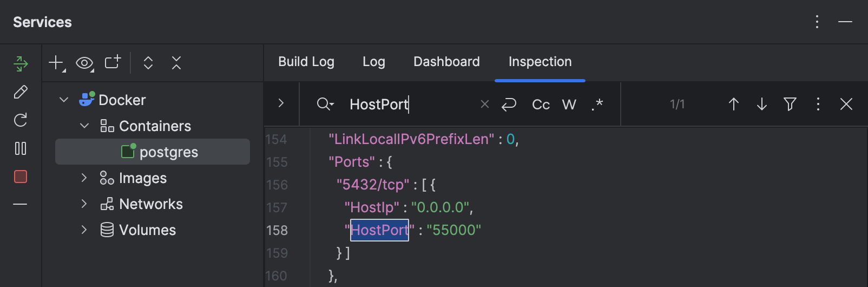
Task: Click the Expand All icon
Action: click(x=148, y=63)
